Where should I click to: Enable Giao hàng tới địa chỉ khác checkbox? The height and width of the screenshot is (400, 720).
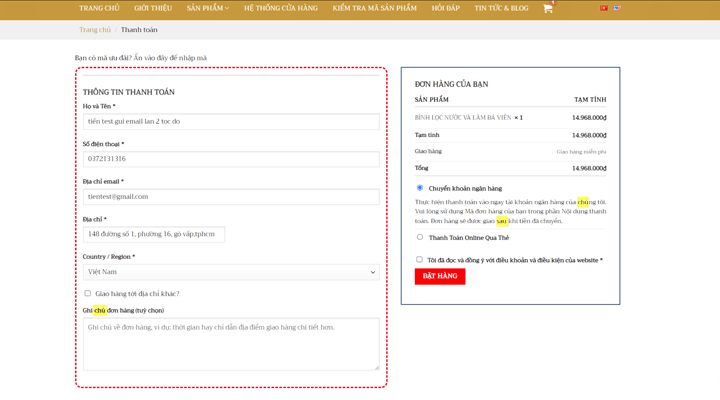coord(88,294)
